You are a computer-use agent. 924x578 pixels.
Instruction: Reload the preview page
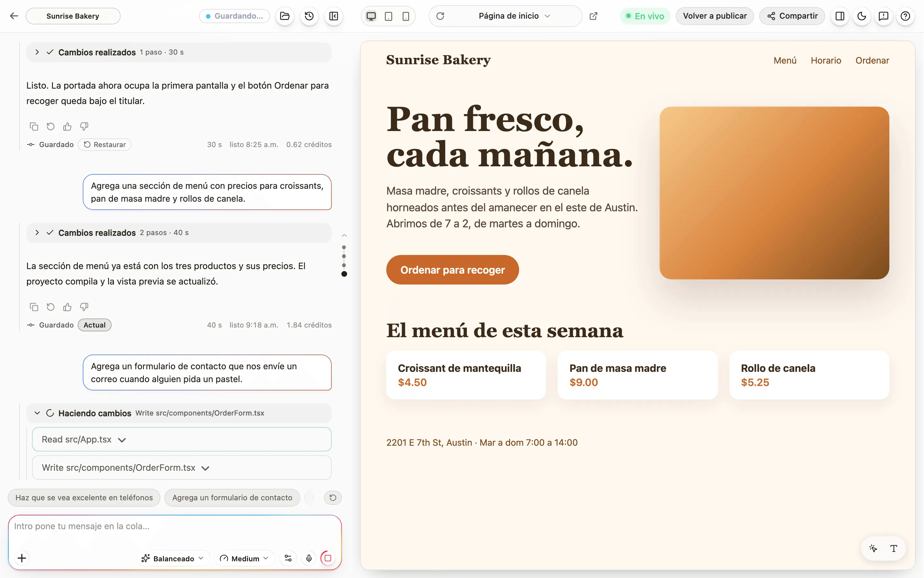point(440,16)
